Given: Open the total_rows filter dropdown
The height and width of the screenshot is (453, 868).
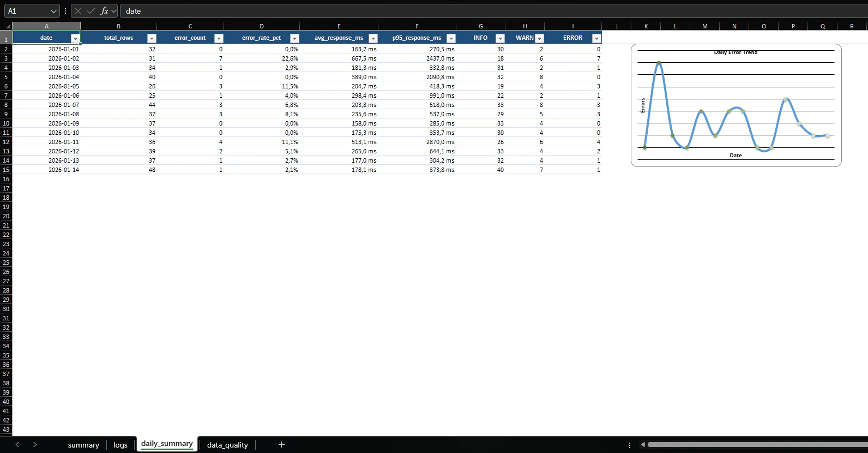Looking at the screenshot, I should tap(152, 38).
